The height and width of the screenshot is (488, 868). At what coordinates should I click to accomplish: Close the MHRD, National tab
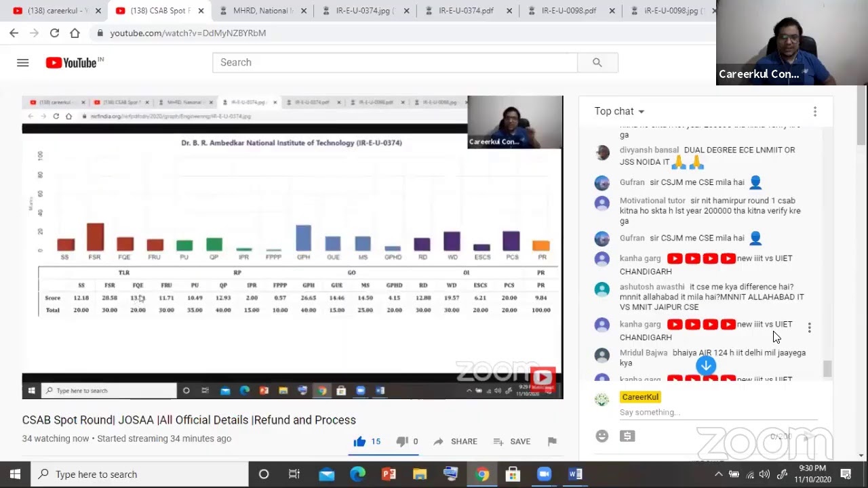(x=304, y=11)
